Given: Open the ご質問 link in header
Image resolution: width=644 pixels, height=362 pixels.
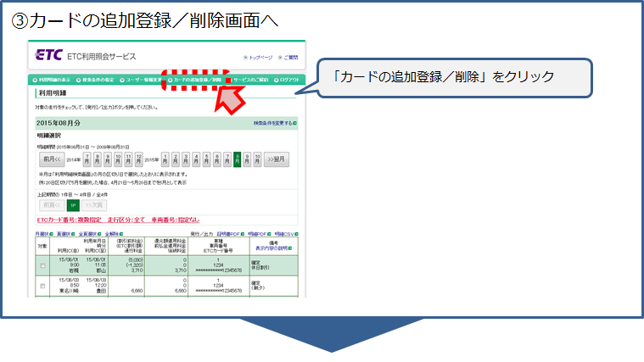Looking at the screenshot, I should point(288,58).
